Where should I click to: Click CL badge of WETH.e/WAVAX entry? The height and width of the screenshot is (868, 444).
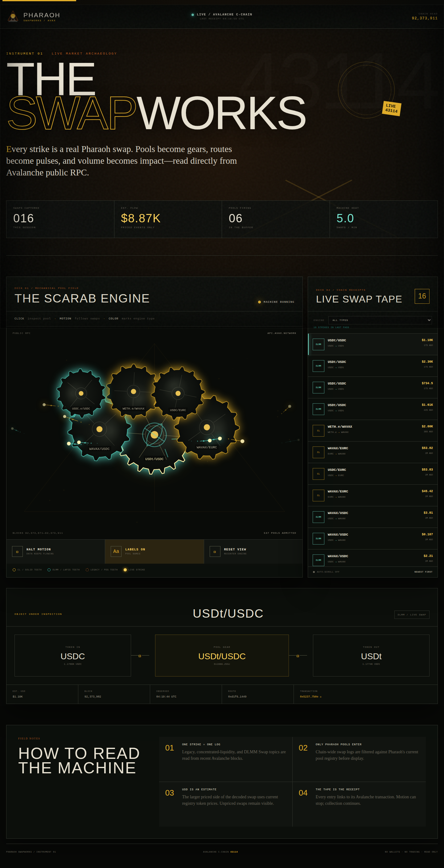coord(318,431)
